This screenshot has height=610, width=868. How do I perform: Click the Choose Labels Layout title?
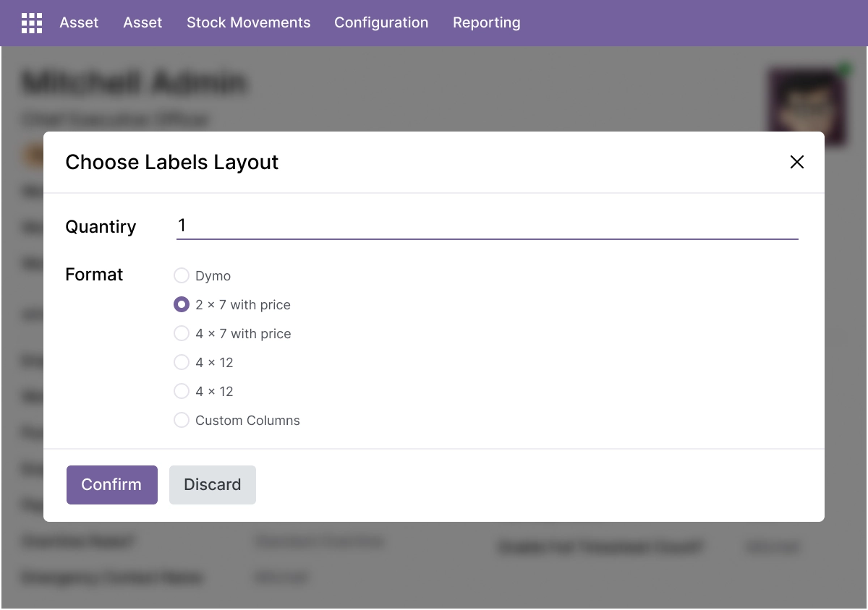(x=172, y=162)
